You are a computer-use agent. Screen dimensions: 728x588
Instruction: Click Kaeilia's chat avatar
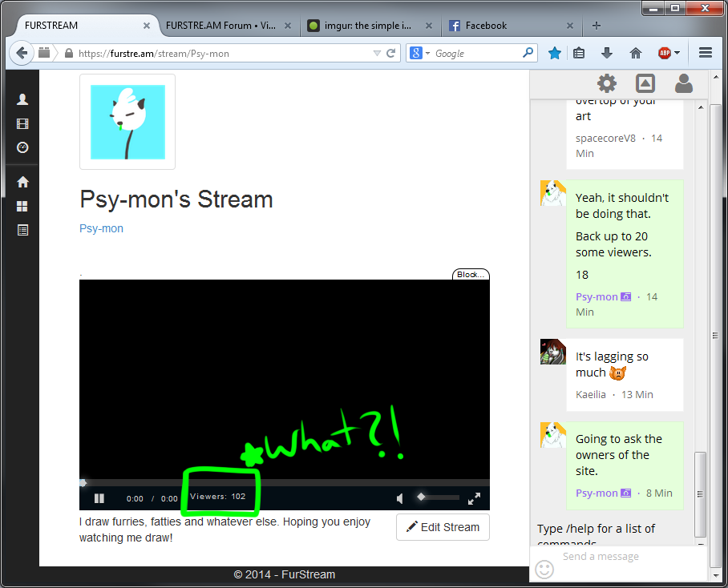(x=553, y=352)
